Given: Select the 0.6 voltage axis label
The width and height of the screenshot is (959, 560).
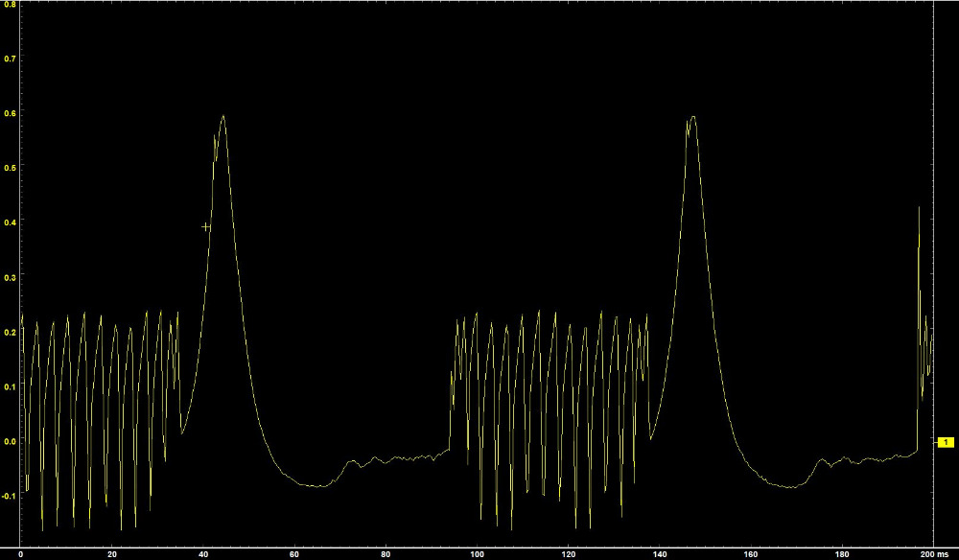Looking at the screenshot, I should pyautogui.click(x=9, y=113).
